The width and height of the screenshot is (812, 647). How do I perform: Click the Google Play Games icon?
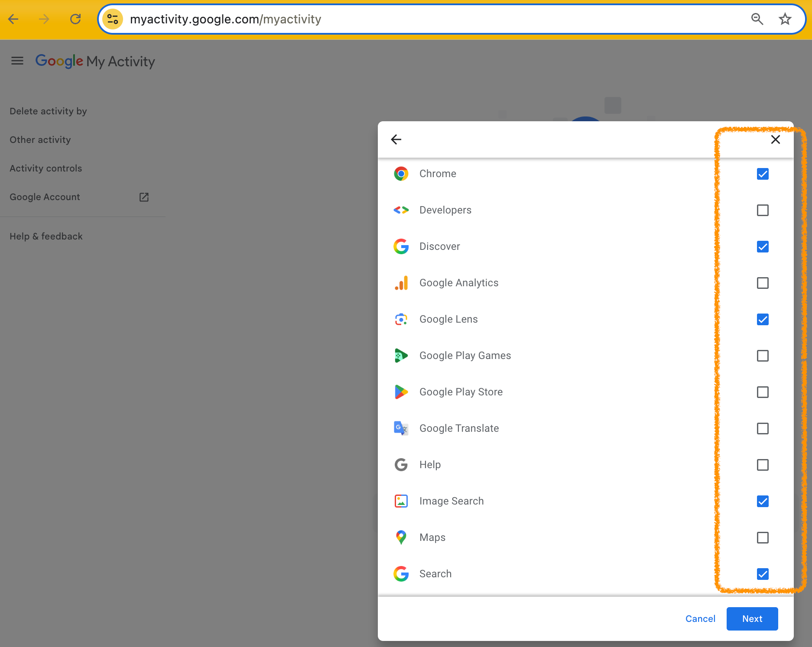coord(401,356)
